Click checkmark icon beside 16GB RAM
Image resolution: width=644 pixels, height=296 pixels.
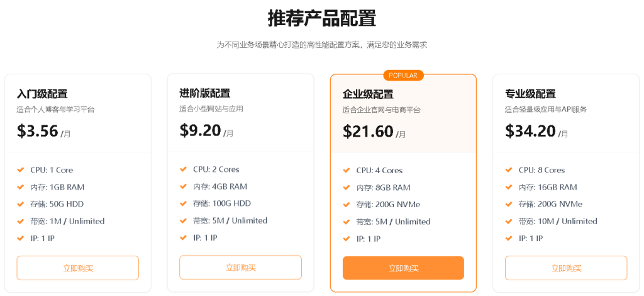pyautogui.click(x=509, y=187)
